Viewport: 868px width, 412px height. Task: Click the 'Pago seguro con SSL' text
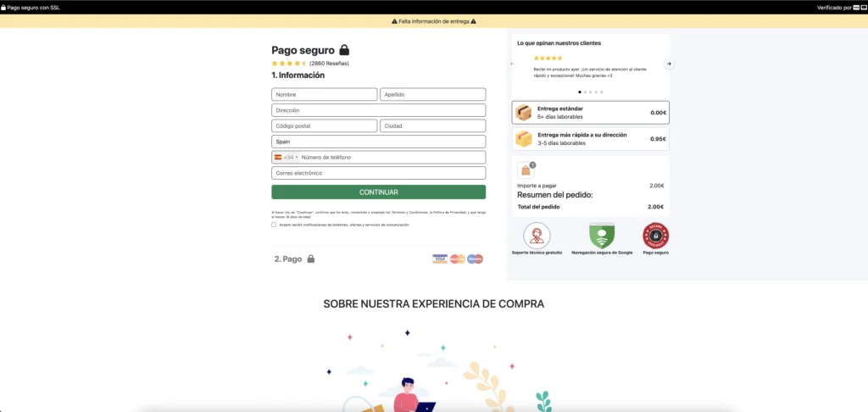[34, 8]
